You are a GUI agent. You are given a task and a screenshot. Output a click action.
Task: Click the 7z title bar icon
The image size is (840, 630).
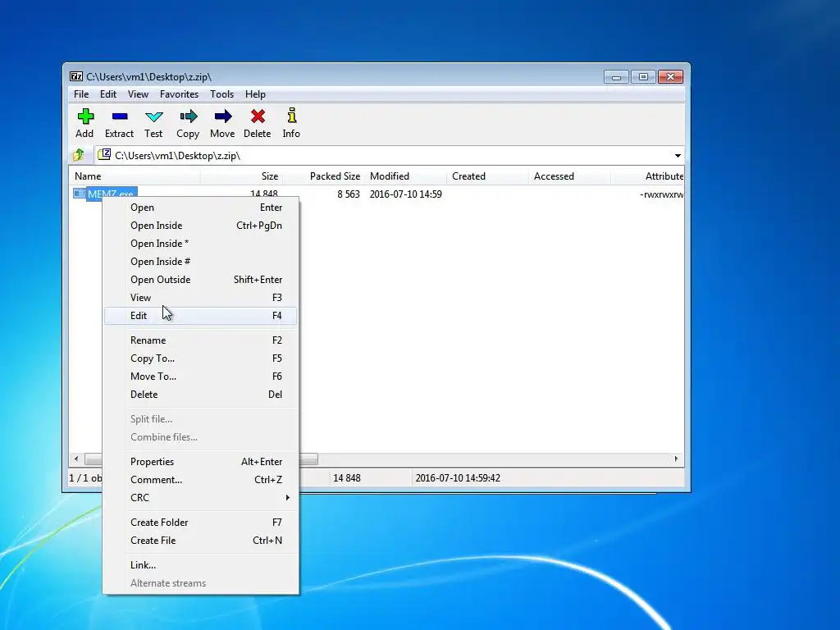[76, 76]
